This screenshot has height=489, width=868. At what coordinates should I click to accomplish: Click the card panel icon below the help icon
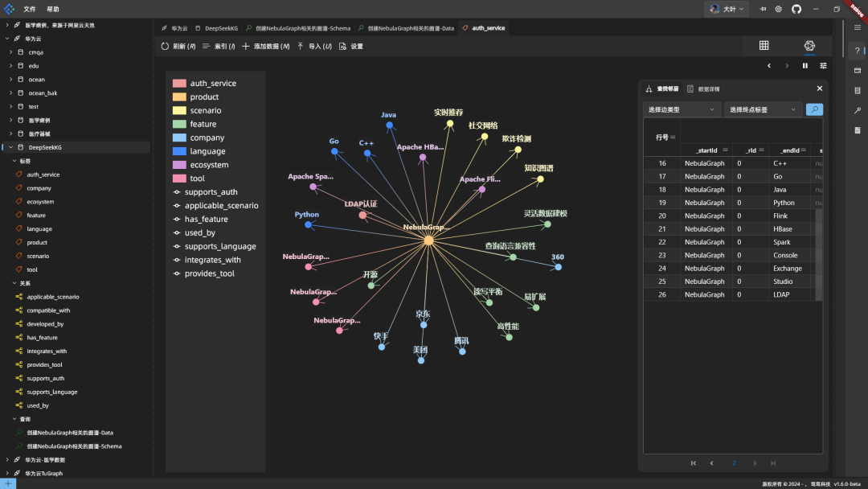pyautogui.click(x=857, y=70)
